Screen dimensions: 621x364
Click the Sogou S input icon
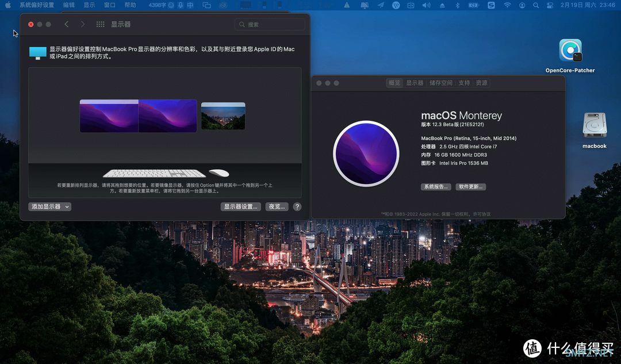[x=491, y=5]
